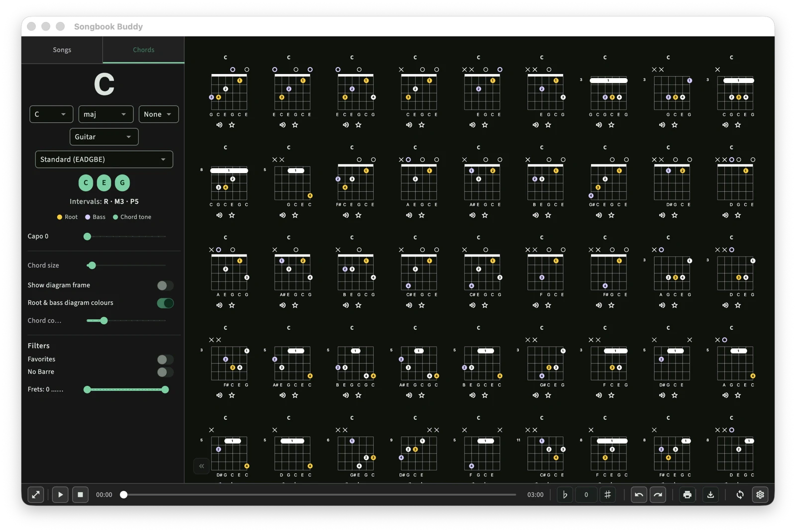Click the Capo slider handle
Viewport: 796px width, 532px height.
(x=87, y=237)
